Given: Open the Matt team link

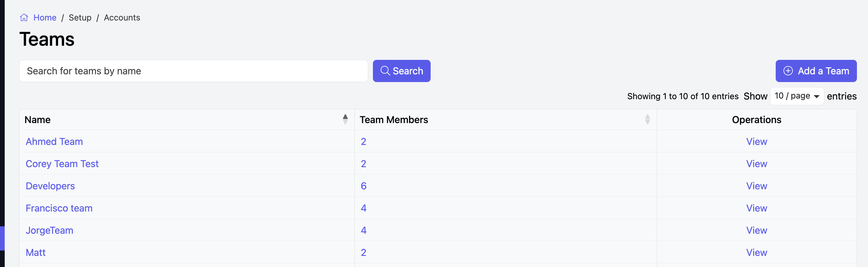Looking at the screenshot, I should [x=35, y=253].
